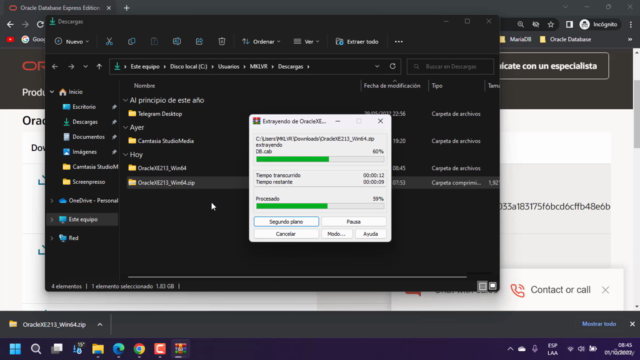Switch to large thumbnails view icon
Viewport: 640px width, 360px height.
pos(493,286)
